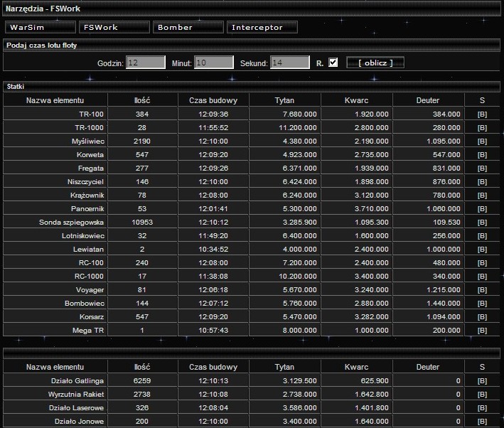The image size is (504, 428).
Task: Click the [B] link for Lewiatan
Action: coord(482,250)
